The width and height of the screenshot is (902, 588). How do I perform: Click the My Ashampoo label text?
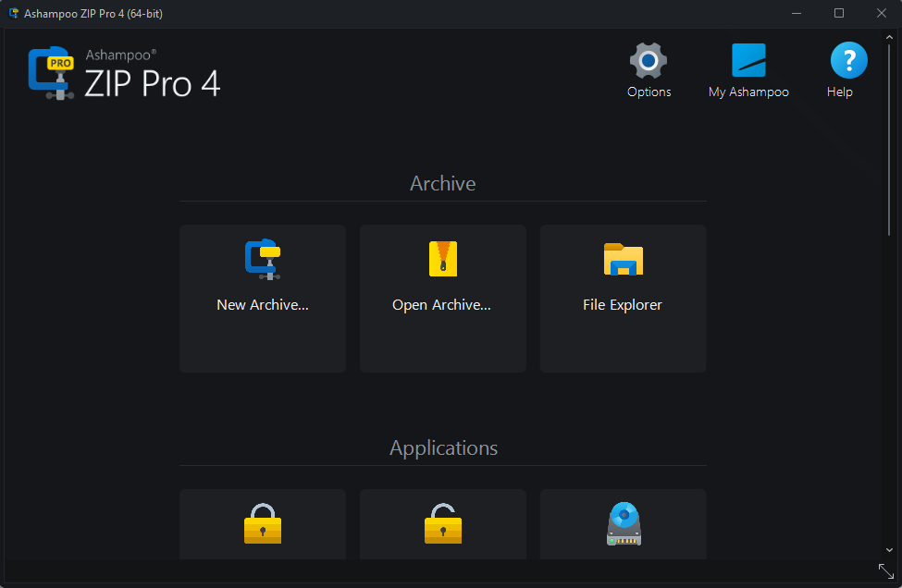click(x=748, y=92)
